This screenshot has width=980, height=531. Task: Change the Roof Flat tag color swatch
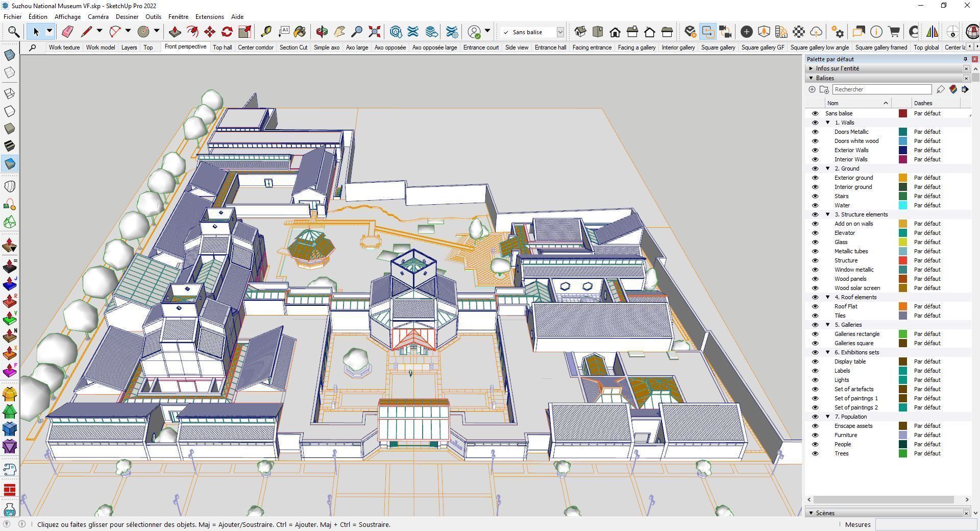[902, 306]
